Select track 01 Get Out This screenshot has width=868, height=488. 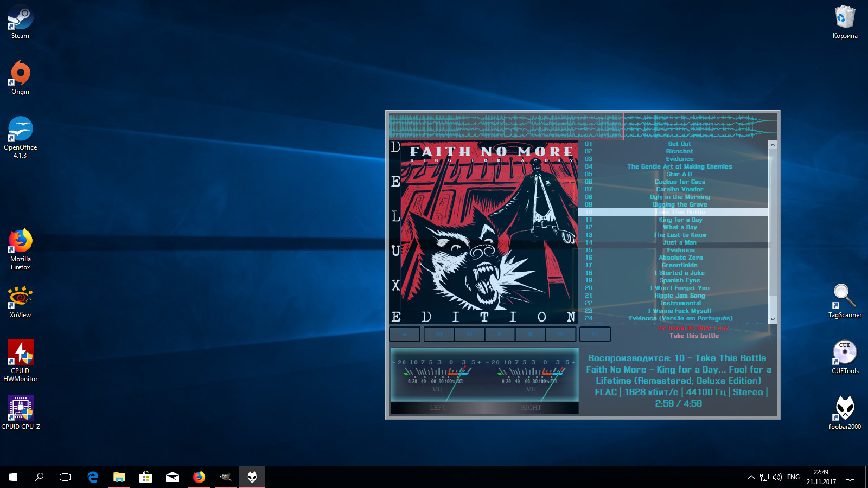point(673,144)
